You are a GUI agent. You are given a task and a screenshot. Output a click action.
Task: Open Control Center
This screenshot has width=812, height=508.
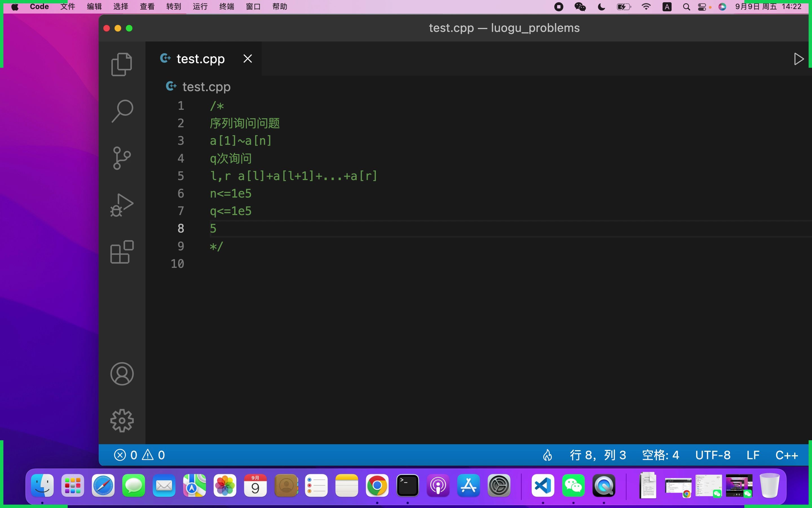tap(702, 7)
